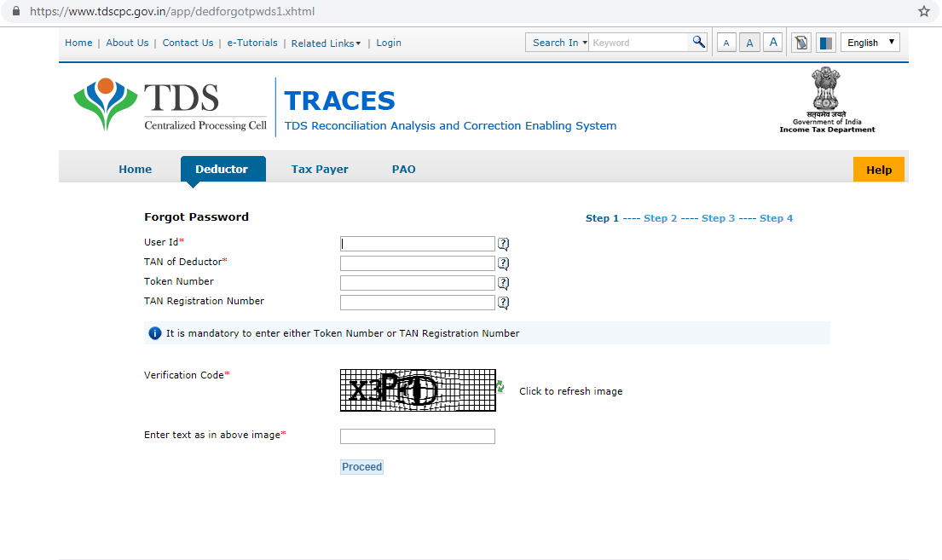This screenshot has height=560, width=942.
Task: Open help tooltip for TAN of Deductor
Action: click(504, 263)
